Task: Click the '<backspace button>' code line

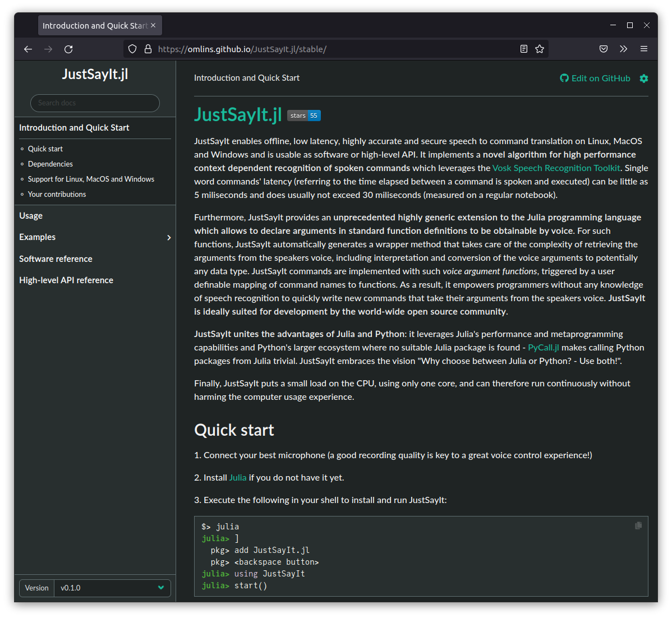Action: 277,562
